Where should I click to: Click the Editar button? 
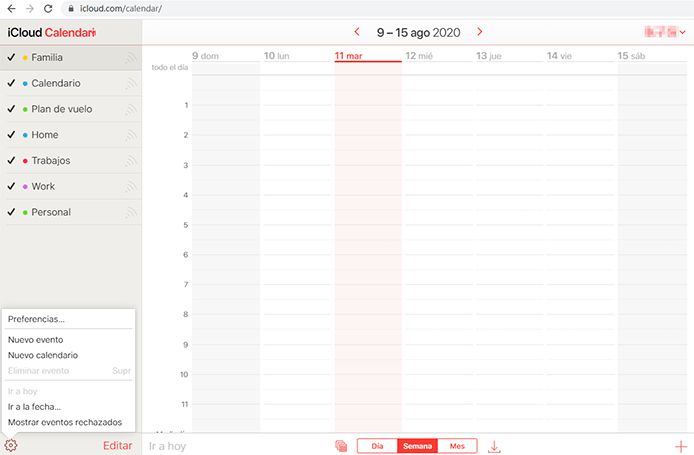point(117,446)
